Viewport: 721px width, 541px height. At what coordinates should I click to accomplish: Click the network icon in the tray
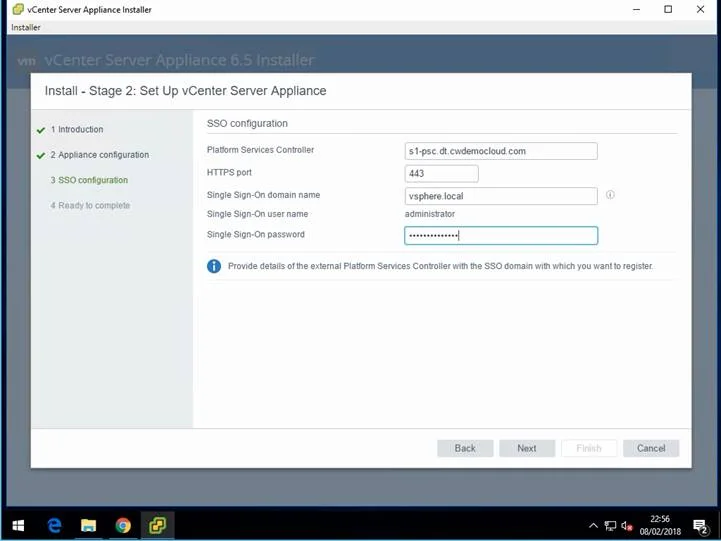[610, 526]
